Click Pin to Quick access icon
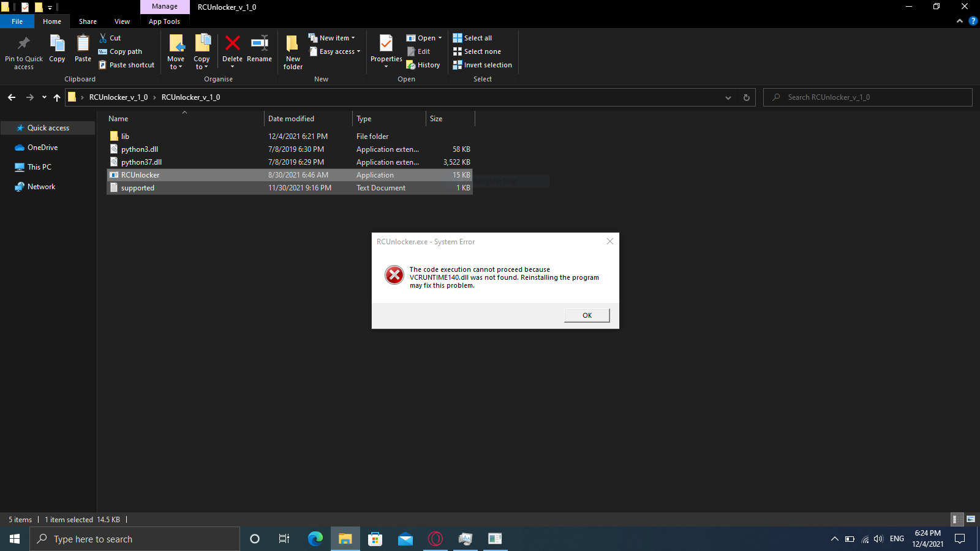The width and height of the screenshot is (980, 551). point(24,44)
